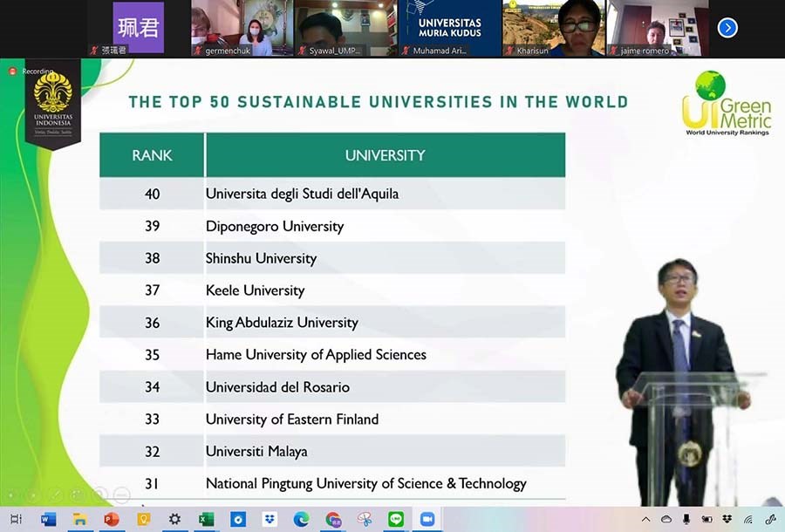
Task: Click the red Recording indicator icon
Action: [x=12, y=72]
